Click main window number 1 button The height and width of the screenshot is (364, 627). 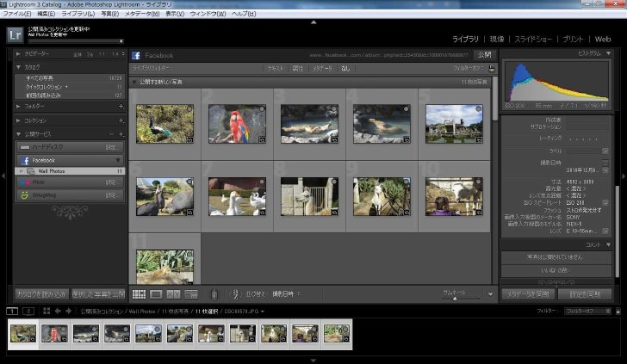coord(12,311)
